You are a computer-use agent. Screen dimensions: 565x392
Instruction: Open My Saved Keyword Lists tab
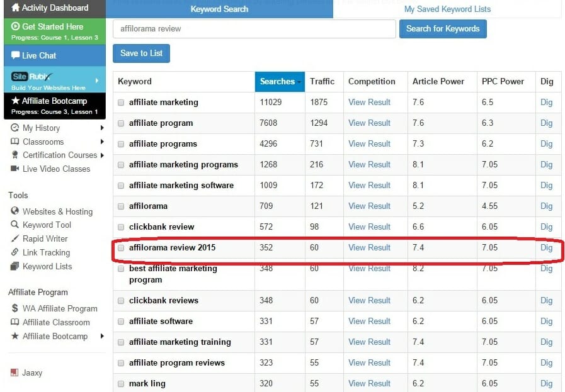447,9
